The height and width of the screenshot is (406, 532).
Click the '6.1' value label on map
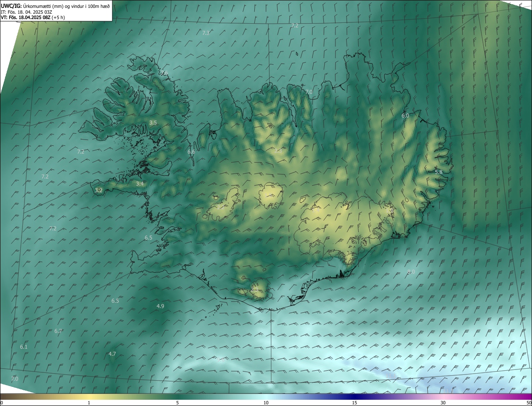click(24, 347)
